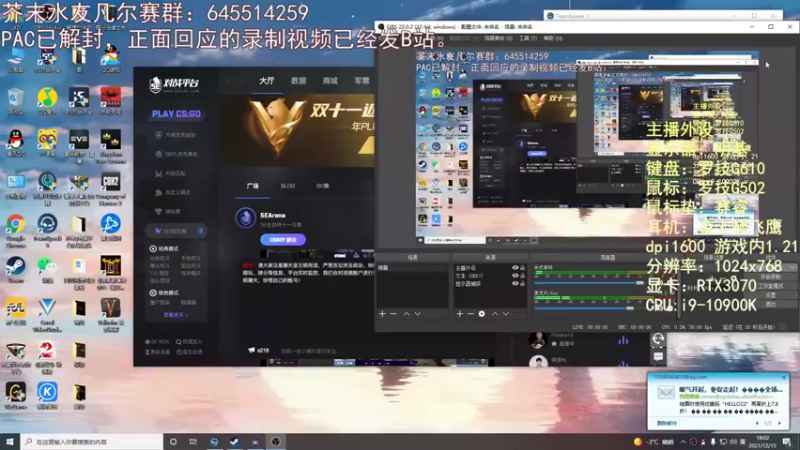800x450 pixels.
Task: Open the TeamSpeak 3 desktop shortcut
Action: tap(47, 229)
